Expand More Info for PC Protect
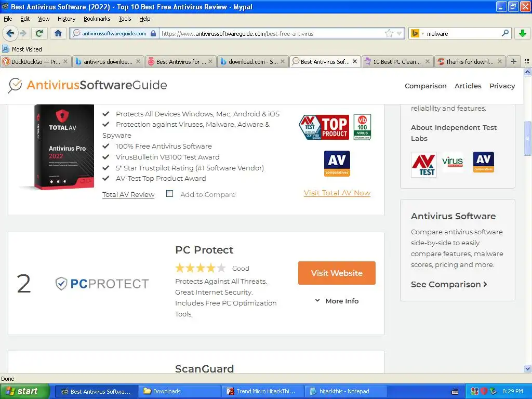The image size is (532, 399). tap(337, 301)
